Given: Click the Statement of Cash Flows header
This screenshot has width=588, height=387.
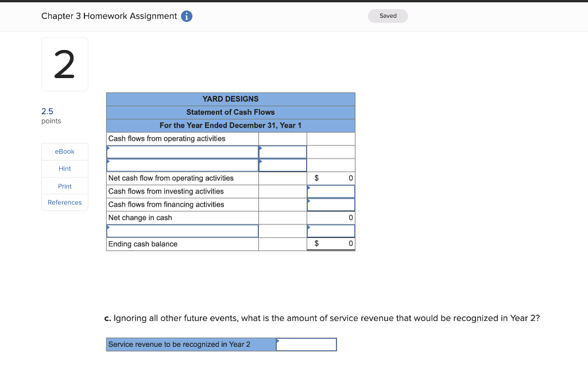Looking at the screenshot, I should (230, 112).
